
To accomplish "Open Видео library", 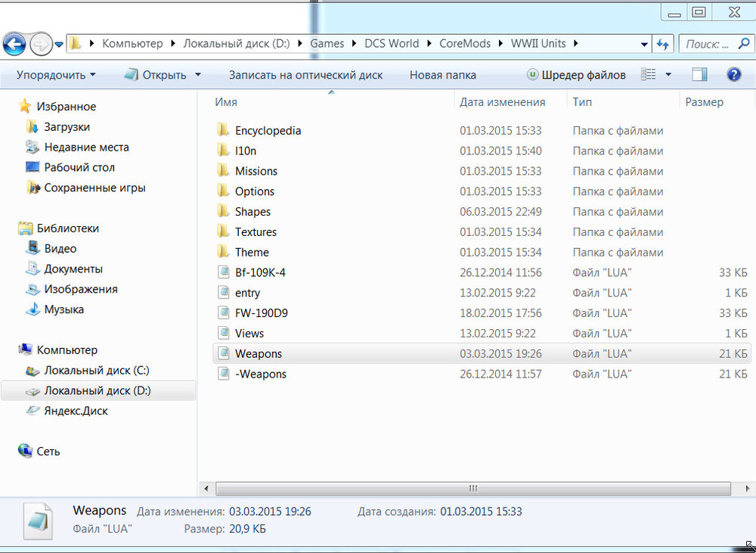I will point(60,249).
